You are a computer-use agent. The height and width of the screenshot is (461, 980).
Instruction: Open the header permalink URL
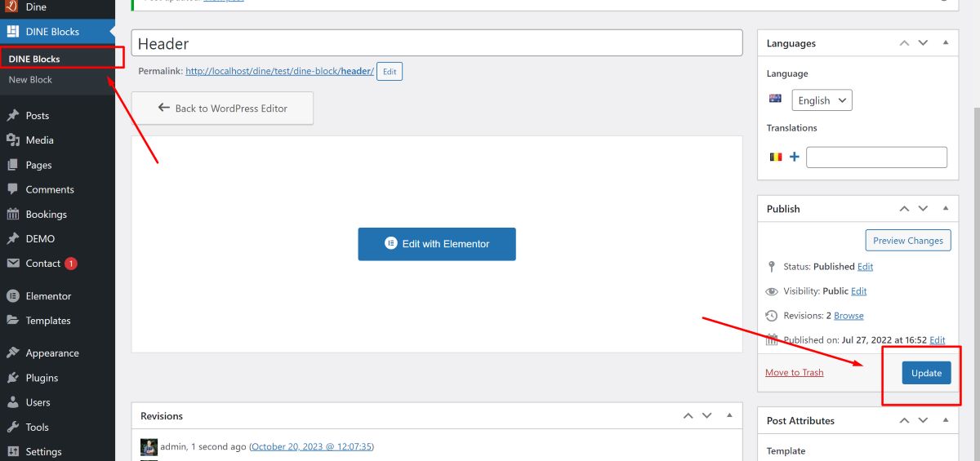tap(279, 72)
